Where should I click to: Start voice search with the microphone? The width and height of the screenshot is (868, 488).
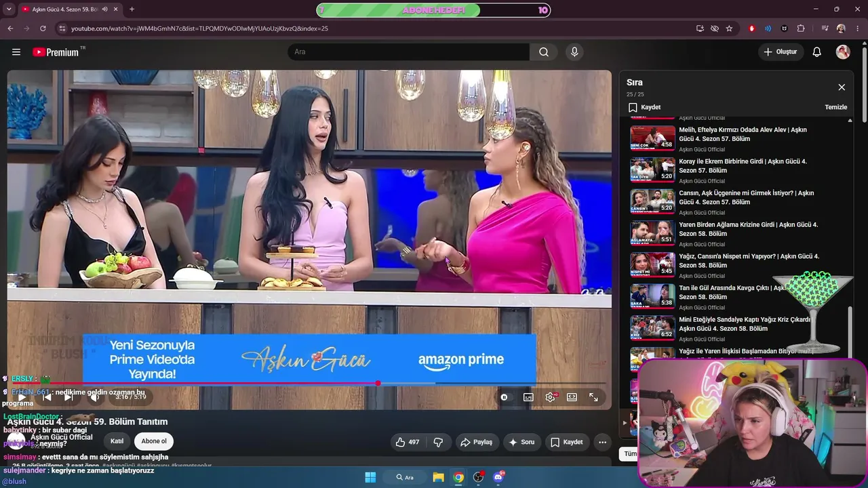pyautogui.click(x=574, y=52)
